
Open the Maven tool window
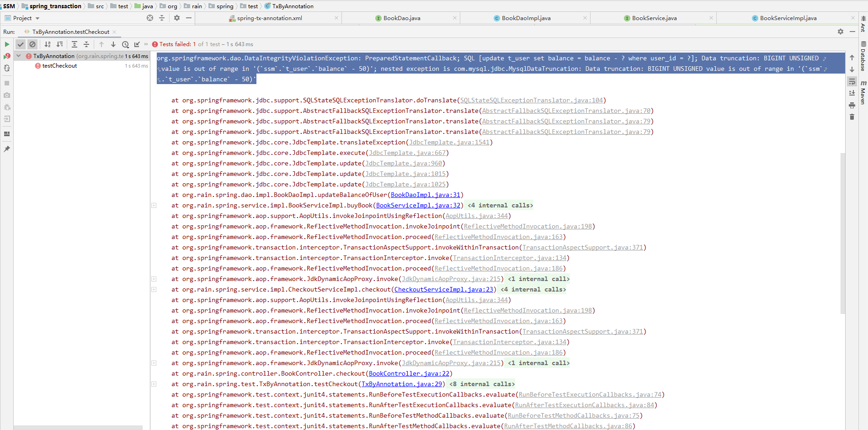click(x=863, y=93)
